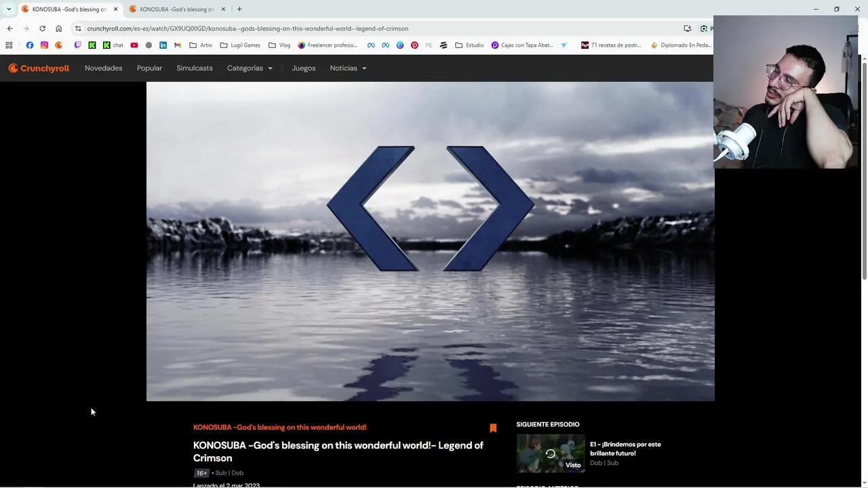Screen dimensions: 868x488
Task: Close the second KONOSUBA tab
Action: (x=222, y=9)
